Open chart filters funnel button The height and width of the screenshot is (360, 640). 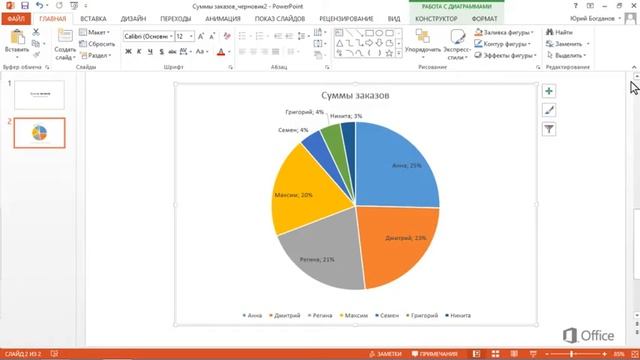tap(549, 129)
